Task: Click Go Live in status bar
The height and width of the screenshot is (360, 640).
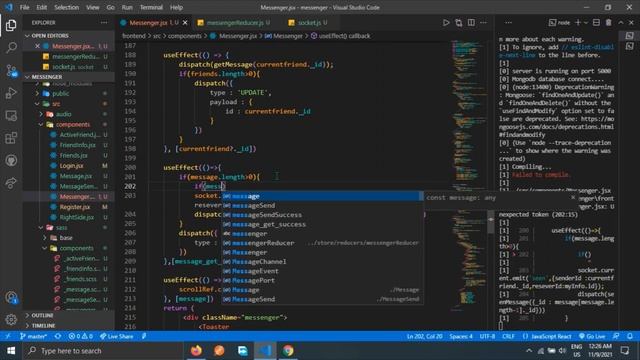Action: coord(592,336)
